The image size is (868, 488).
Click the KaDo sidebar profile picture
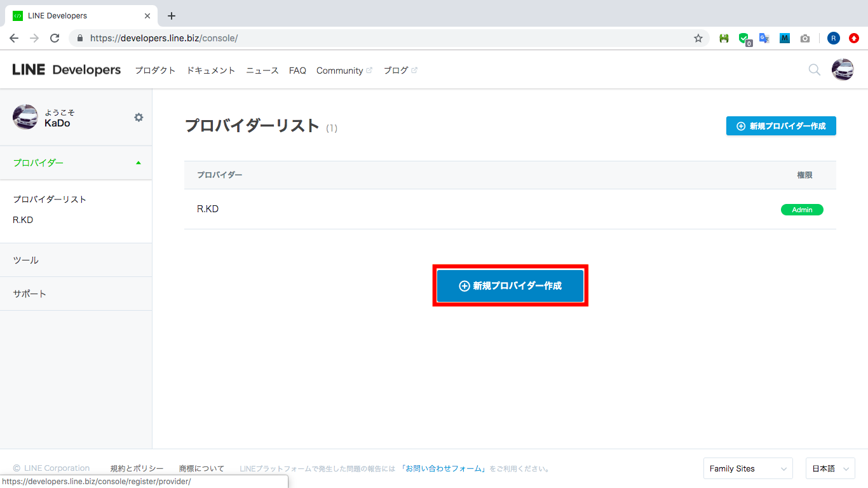click(25, 117)
